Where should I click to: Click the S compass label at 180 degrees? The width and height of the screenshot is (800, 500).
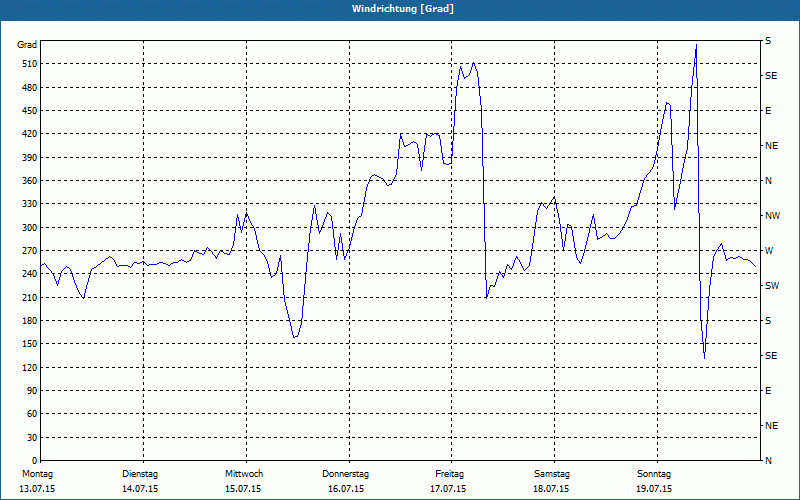pyautogui.click(x=768, y=321)
